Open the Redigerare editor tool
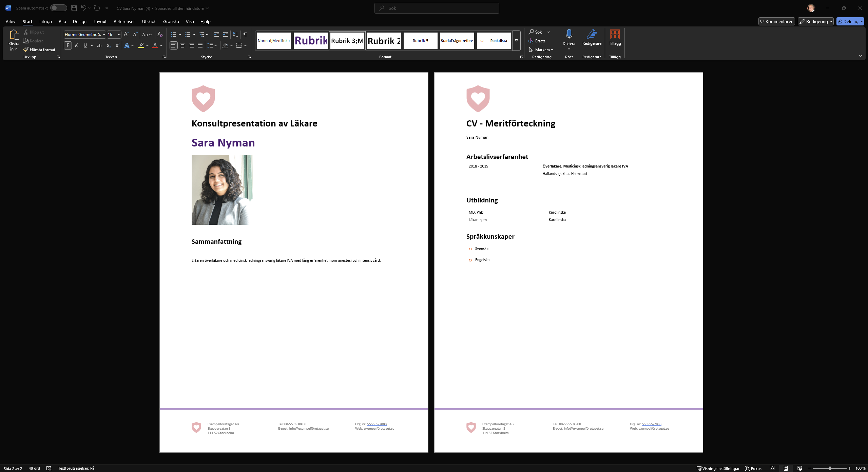The image size is (868, 472). 592,37
